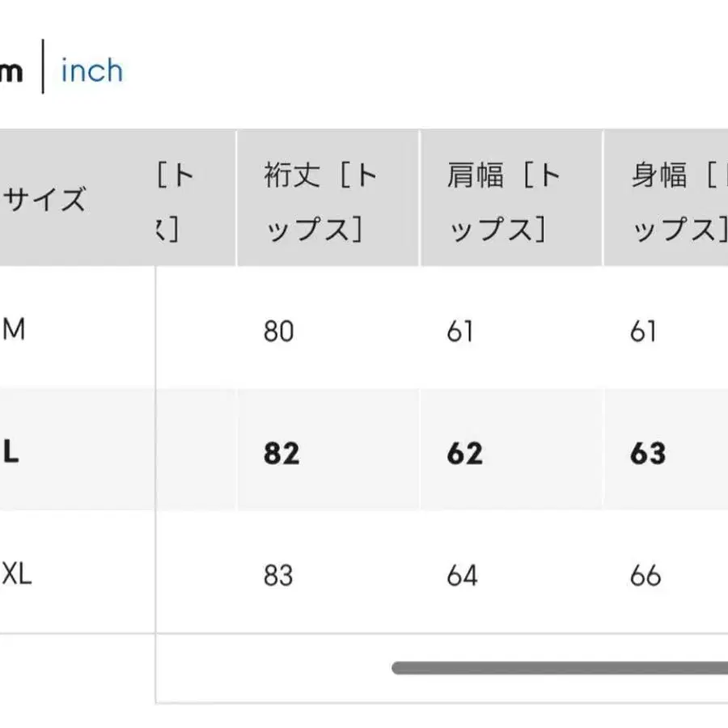Click the bold 63 body width value
This screenshot has width=728, height=728.
(x=648, y=454)
